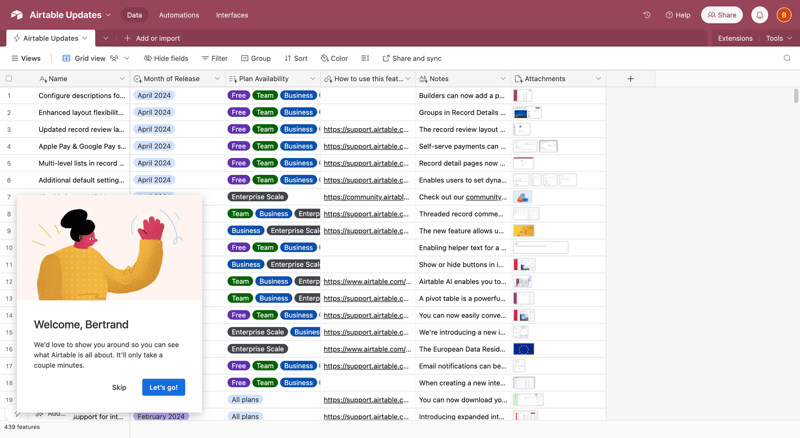This screenshot has height=438, width=800.
Task: Open the Group option
Action: point(256,58)
